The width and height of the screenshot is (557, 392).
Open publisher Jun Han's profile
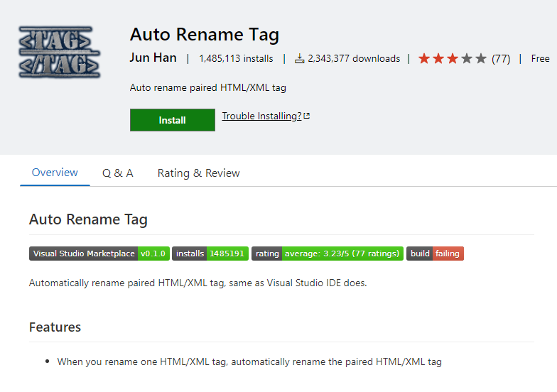[x=153, y=58]
